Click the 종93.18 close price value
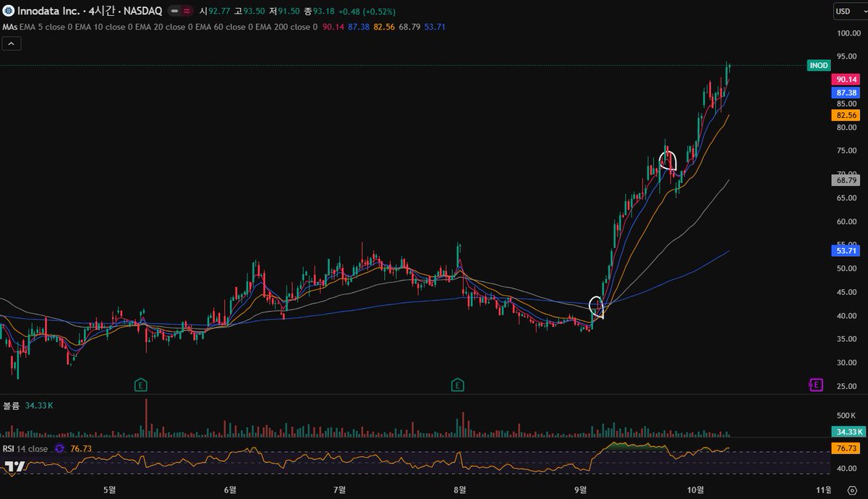The image size is (868, 499). (318, 12)
